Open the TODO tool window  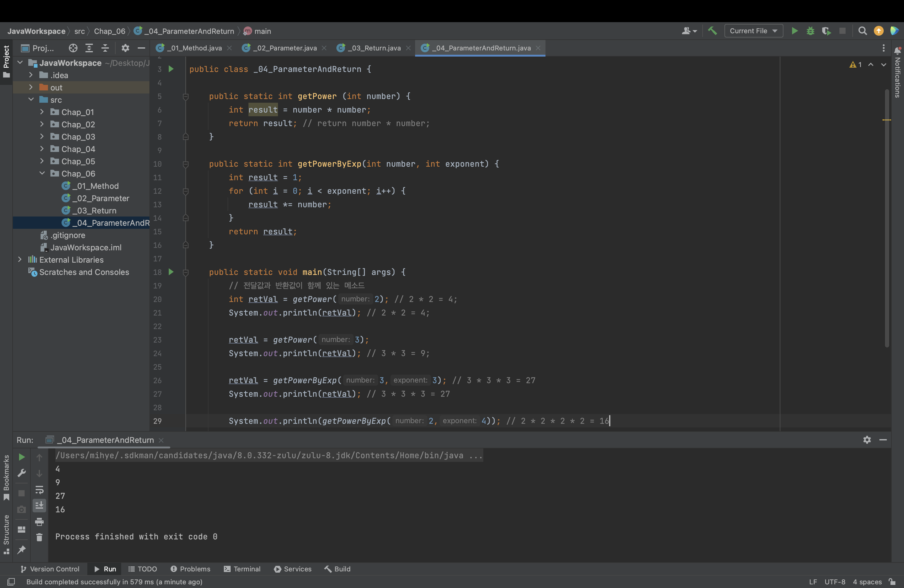click(x=143, y=569)
